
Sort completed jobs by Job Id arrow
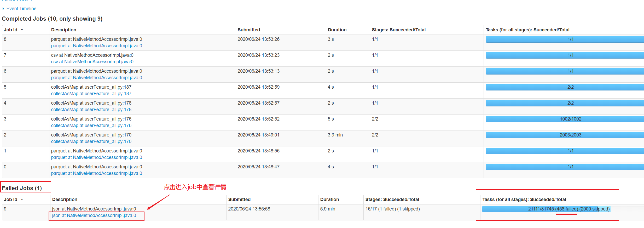coord(22,30)
